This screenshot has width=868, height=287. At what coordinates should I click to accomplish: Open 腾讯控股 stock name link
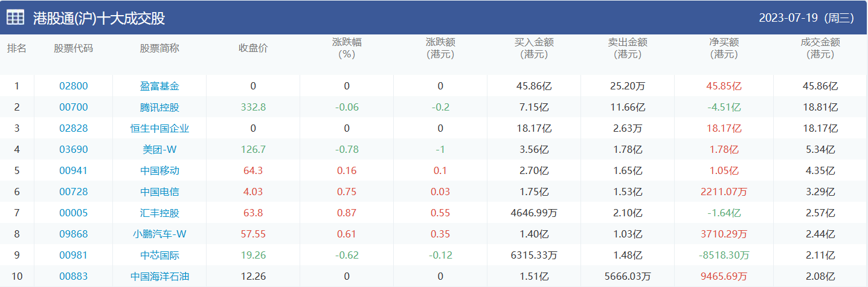click(x=159, y=108)
